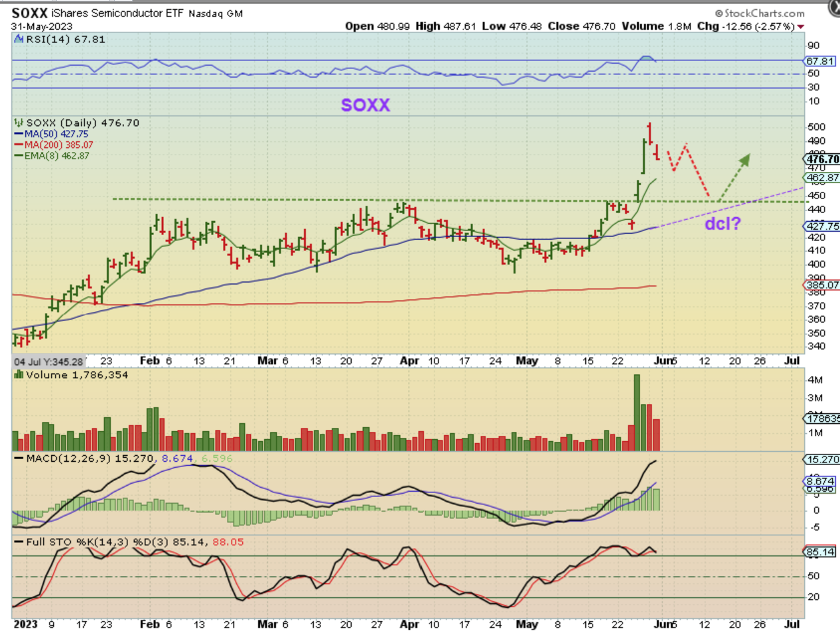The image size is (840, 631).
Task: Click the EMA(8) 462.87 legend text
Action: [x=56, y=155]
